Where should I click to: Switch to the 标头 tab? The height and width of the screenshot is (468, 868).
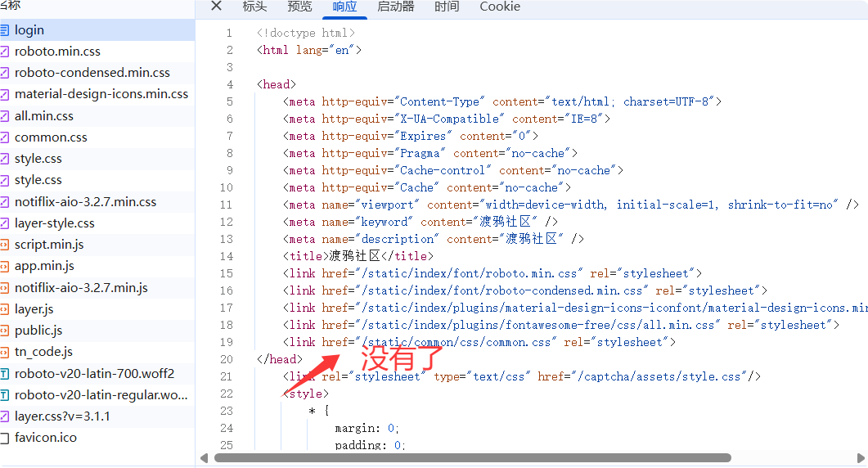coord(254,7)
